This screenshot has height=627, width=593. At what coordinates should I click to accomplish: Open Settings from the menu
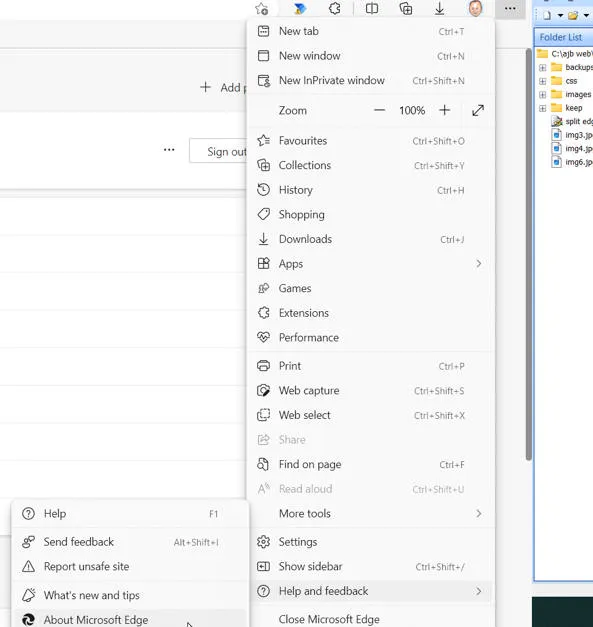(x=371, y=542)
